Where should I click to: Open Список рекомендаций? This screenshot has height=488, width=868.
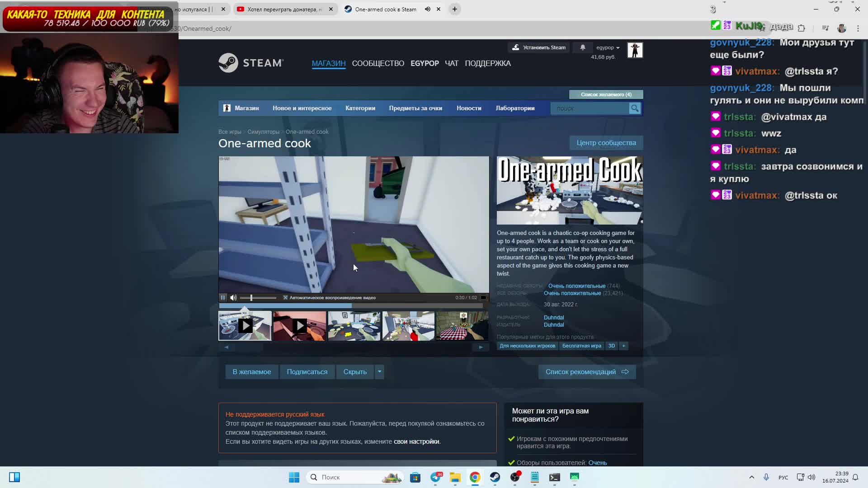pyautogui.click(x=587, y=372)
